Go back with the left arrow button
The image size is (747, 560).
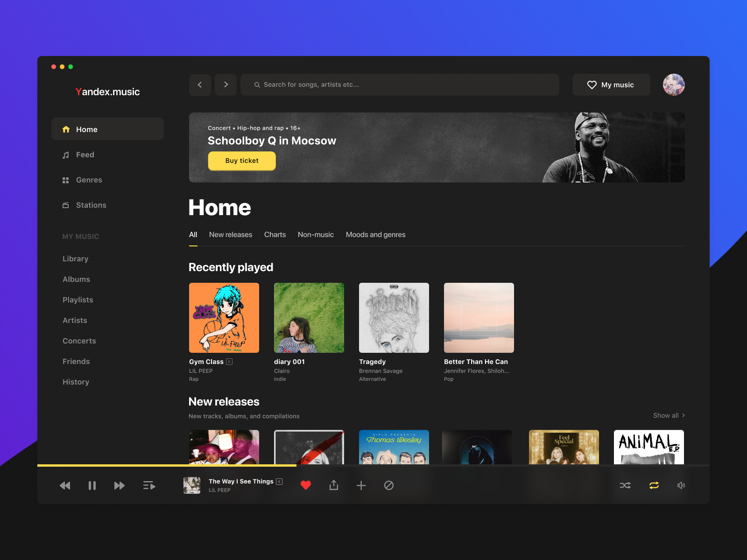click(200, 84)
